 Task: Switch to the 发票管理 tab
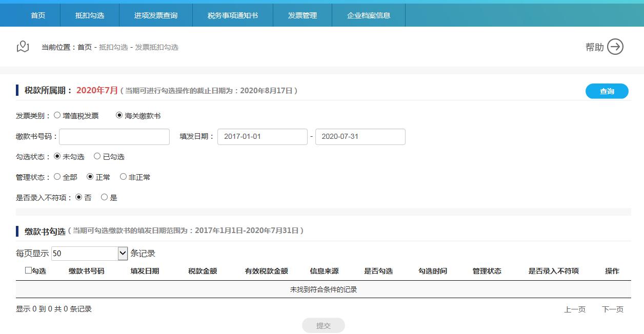(303, 15)
